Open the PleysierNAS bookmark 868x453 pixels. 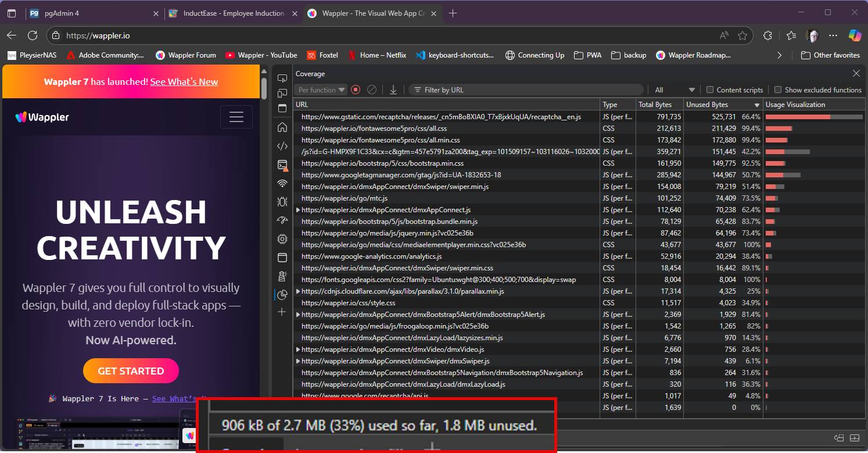(x=31, y=55)
